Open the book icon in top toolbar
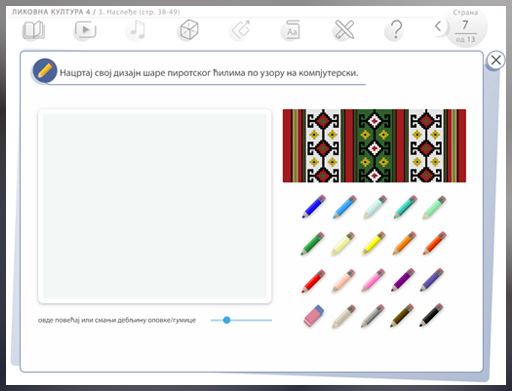512x391 pixels. click(x=33, y=30)
